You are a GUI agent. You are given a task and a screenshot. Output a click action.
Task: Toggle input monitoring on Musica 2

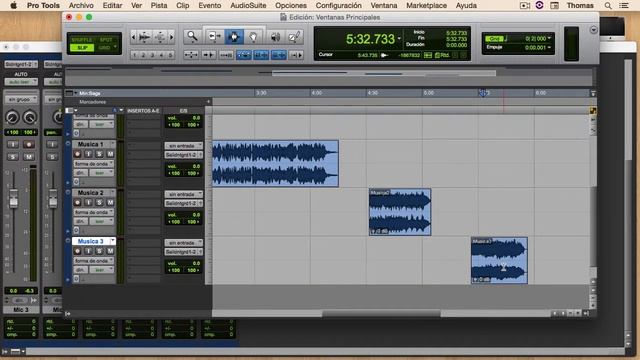(88, 202)
